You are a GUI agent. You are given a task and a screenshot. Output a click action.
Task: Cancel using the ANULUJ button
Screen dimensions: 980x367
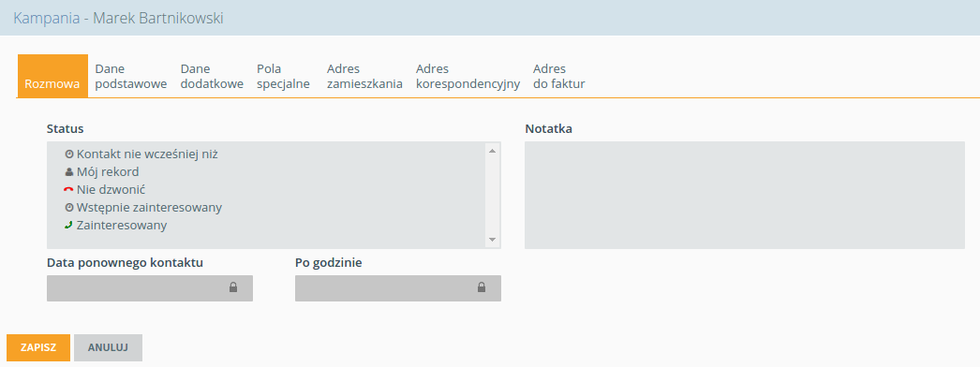point(108,347)
